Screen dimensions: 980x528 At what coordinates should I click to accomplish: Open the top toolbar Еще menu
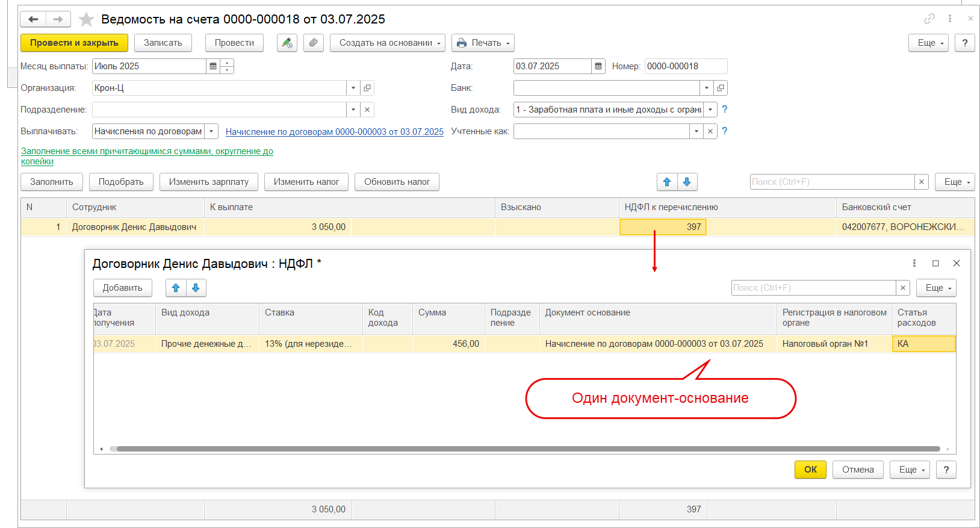pos(928,43)
